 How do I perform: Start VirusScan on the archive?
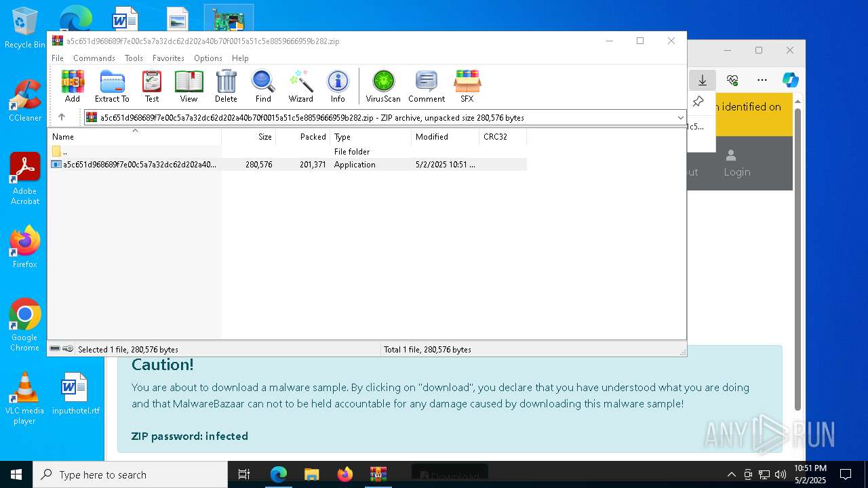point(383,86)
